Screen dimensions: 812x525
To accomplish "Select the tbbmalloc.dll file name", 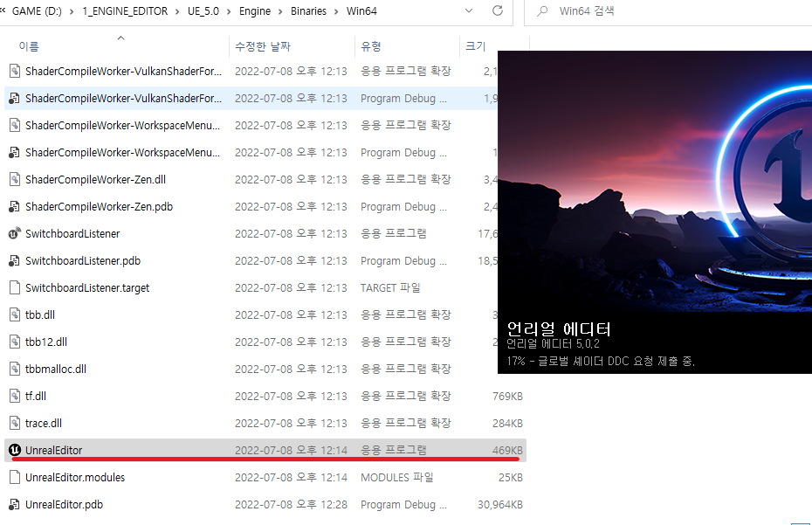I will [x=56, y=369].
